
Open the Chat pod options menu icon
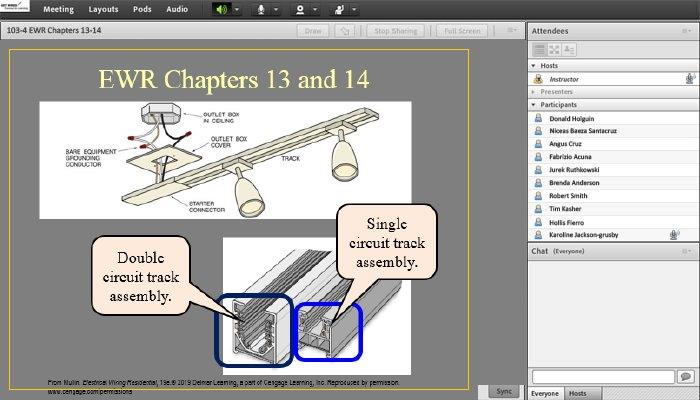[687, 251]
